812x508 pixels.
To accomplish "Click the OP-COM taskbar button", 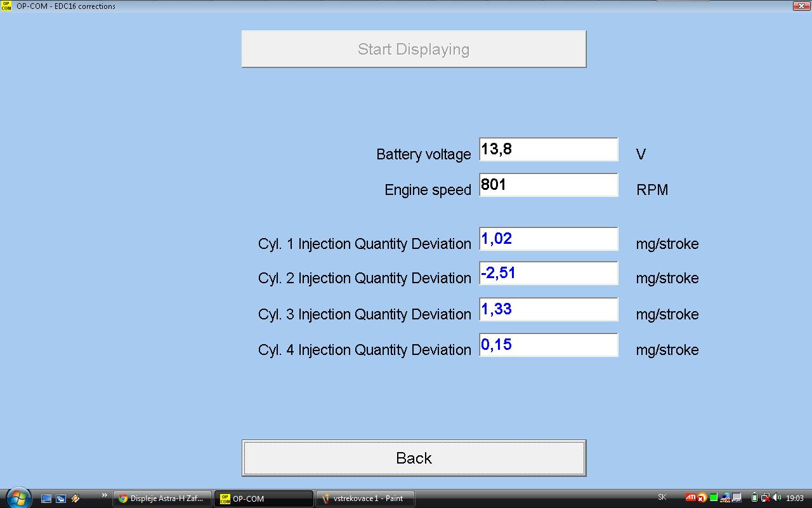I will (263, 498).
